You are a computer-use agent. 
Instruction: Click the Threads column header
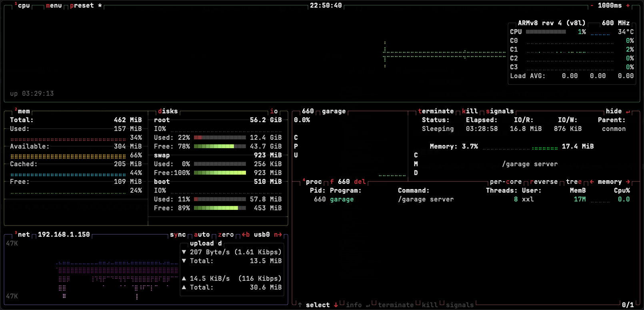coord(502,191)
